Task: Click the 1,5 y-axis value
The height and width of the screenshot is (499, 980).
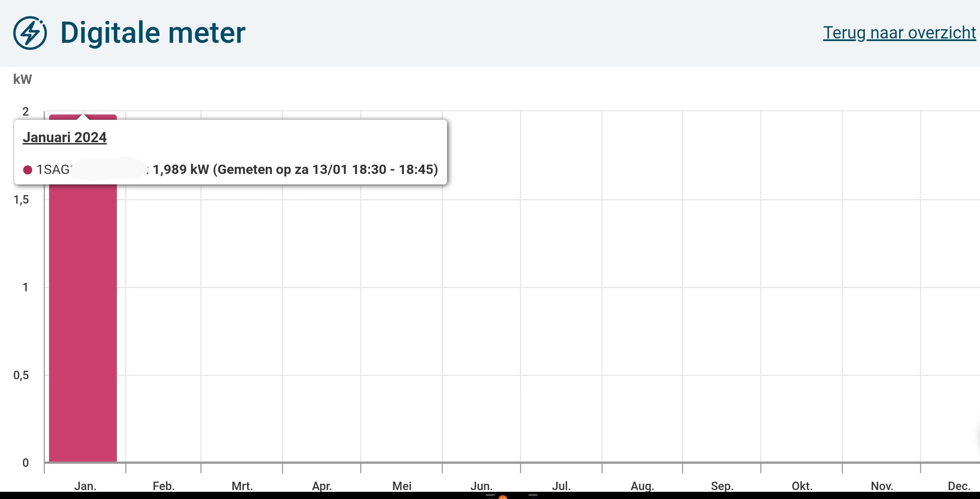Action: 21,200
